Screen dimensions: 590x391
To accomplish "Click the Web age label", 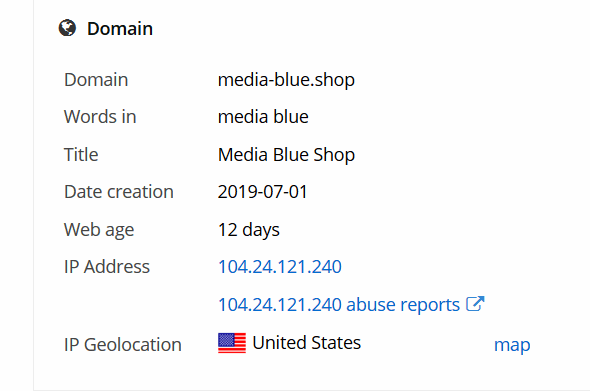I will (x=99, y=230).
